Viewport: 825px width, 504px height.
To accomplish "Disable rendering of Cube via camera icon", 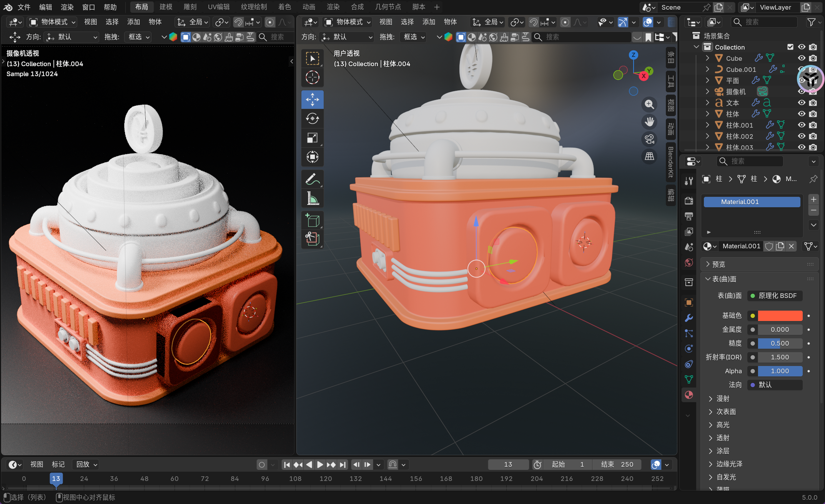I will pos(813,58).
